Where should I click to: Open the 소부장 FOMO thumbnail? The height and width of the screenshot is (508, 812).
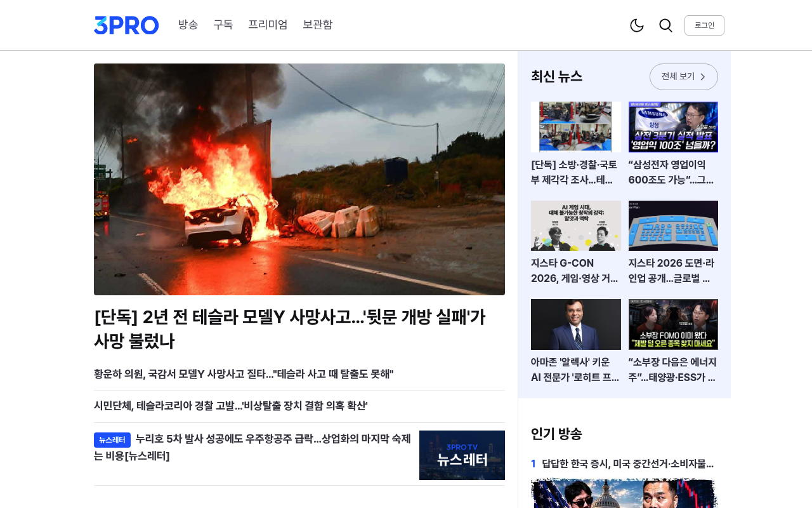click(x=673, y=324)
